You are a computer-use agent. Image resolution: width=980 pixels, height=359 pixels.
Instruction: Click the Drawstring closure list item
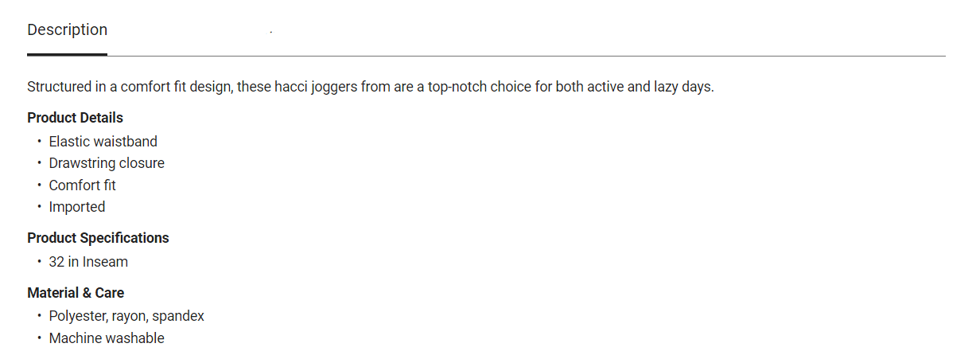pos(107,163)
